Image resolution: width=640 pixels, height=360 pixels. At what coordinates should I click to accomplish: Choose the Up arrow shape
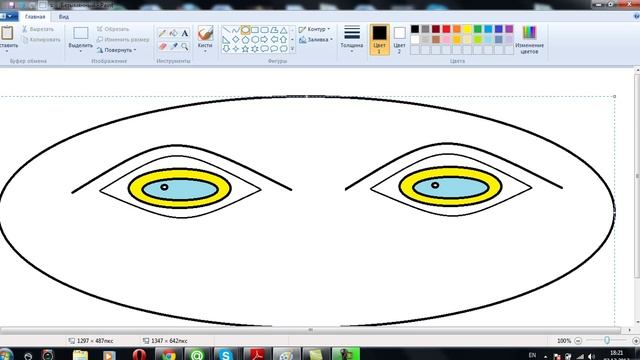coord(284,40)
